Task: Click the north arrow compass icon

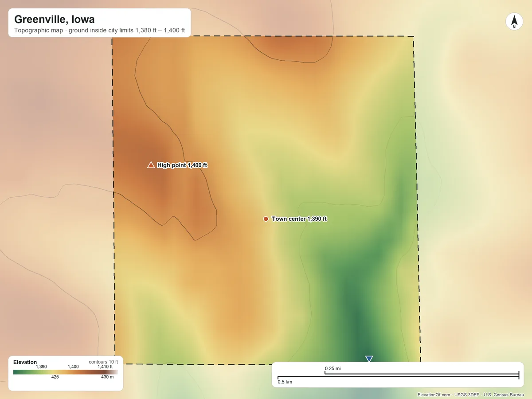Action: (x=514, y=22)
